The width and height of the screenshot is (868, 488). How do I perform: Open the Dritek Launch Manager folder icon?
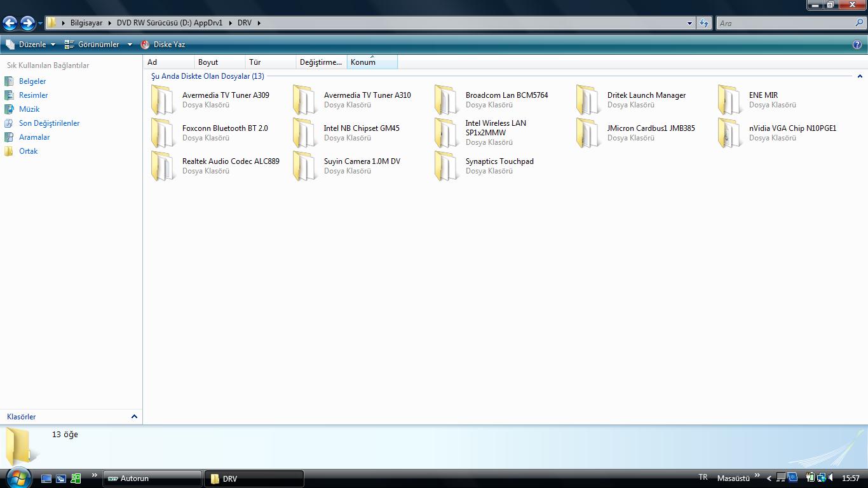[588, 100]
